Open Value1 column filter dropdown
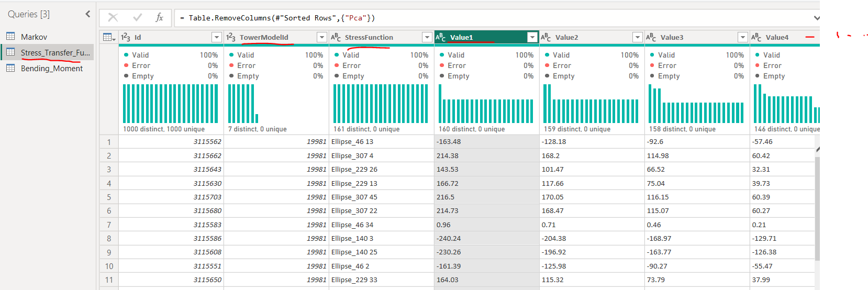 [532, 37]
